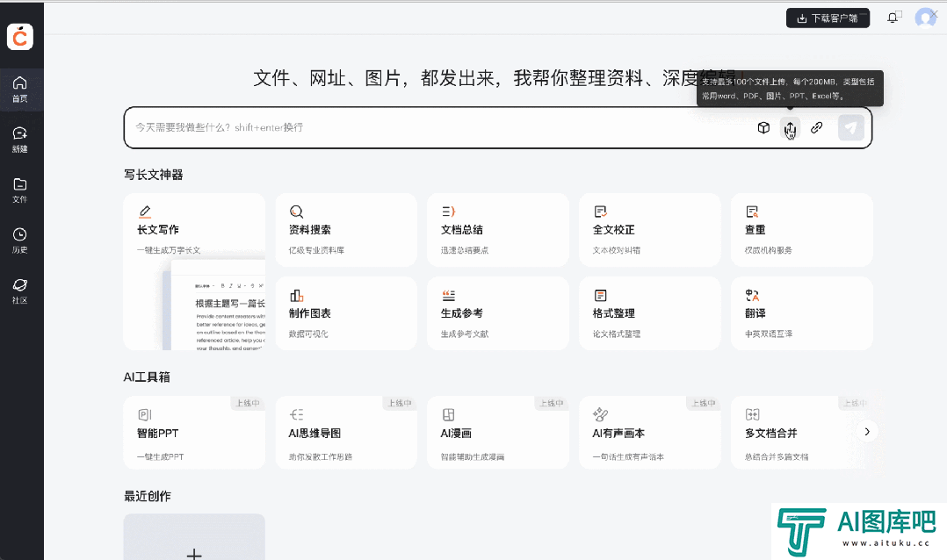Open 长文写作 long-form writing

[157, 229]
